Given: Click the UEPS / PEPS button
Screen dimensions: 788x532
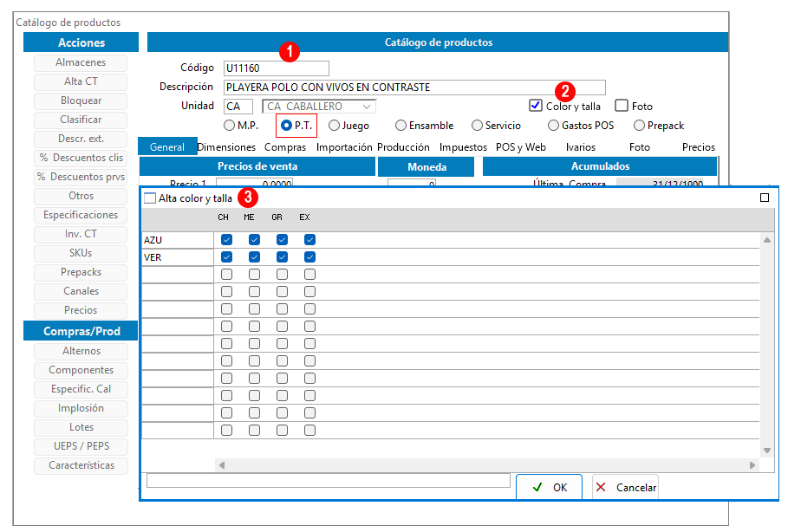Looking at the screenshot, I should click(81, 447).
